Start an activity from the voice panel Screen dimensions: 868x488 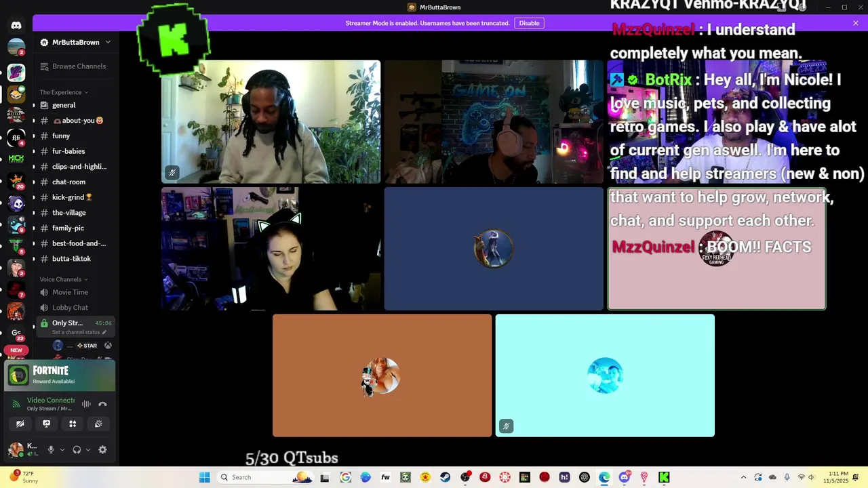(73, 424)
